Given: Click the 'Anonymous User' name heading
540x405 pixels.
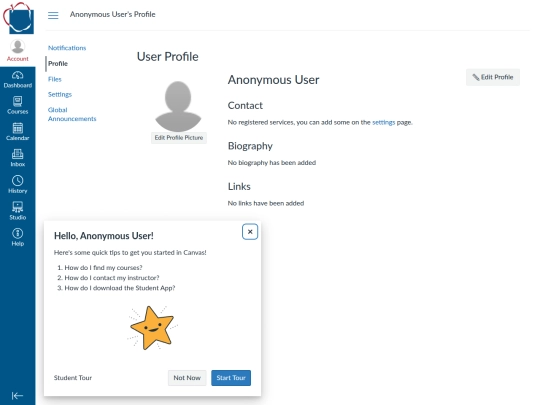Looking at the screenshot, I should (x=273, y=80).
